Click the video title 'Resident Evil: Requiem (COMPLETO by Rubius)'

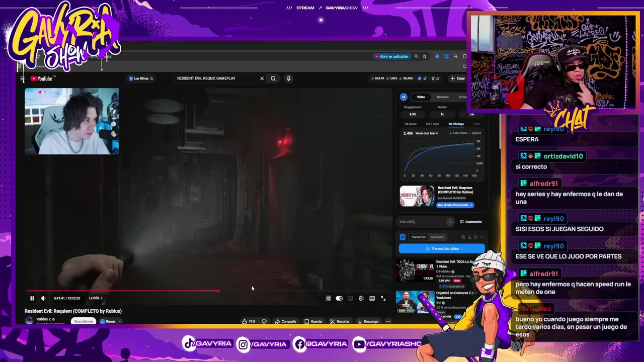[x=73, y=311]
